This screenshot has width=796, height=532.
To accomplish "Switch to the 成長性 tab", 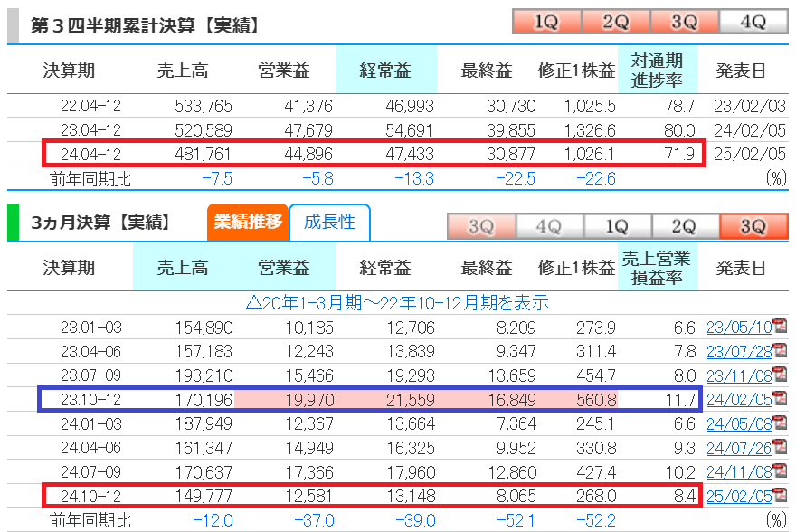I will click(x=329, y=222).
